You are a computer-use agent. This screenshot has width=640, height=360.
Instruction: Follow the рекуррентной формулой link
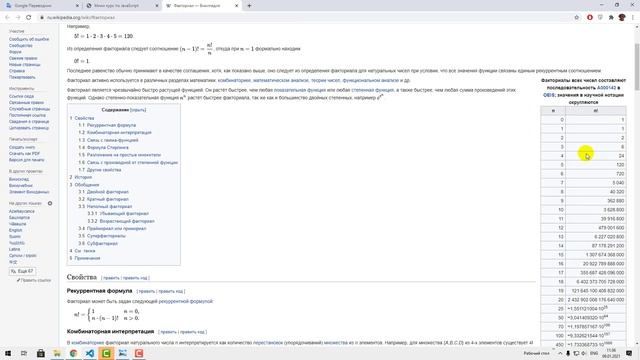click(x=186, y=301)
